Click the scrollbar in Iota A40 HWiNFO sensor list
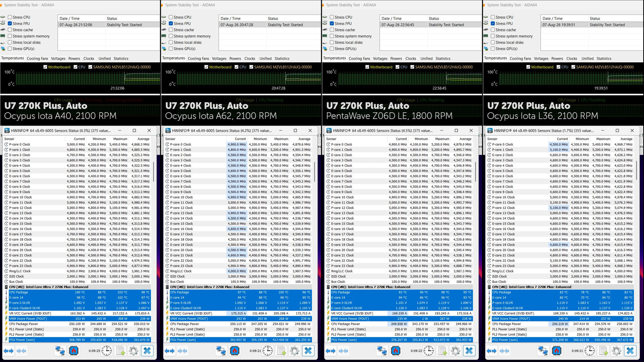The image size is (644, 362). pyautogui.click(x=153, y=171)
